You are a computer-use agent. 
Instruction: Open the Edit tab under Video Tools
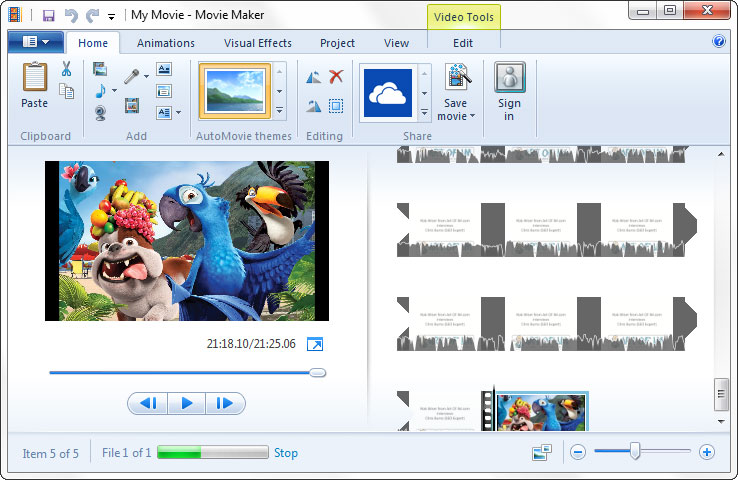[x=463, y=43]
